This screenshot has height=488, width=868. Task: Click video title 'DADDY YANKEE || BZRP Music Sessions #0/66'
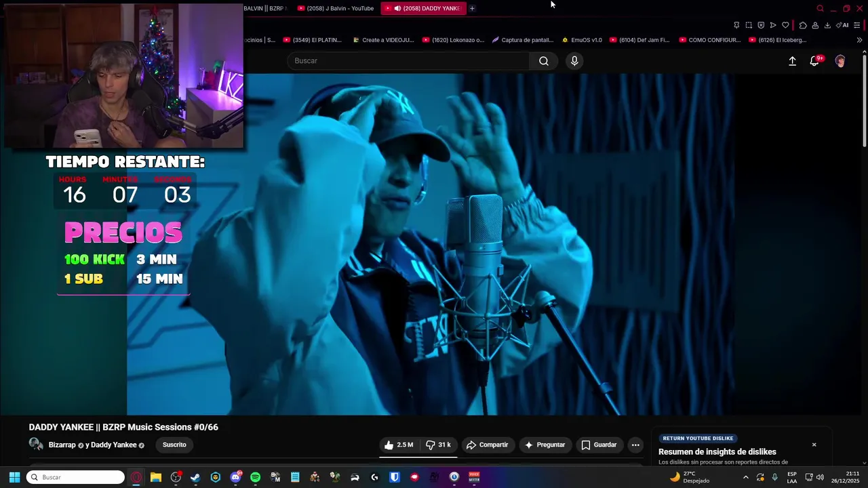tap(123, 427)
